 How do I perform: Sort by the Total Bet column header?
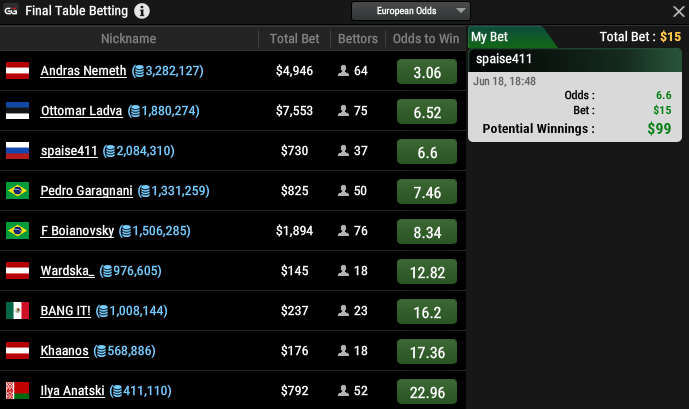295,39
